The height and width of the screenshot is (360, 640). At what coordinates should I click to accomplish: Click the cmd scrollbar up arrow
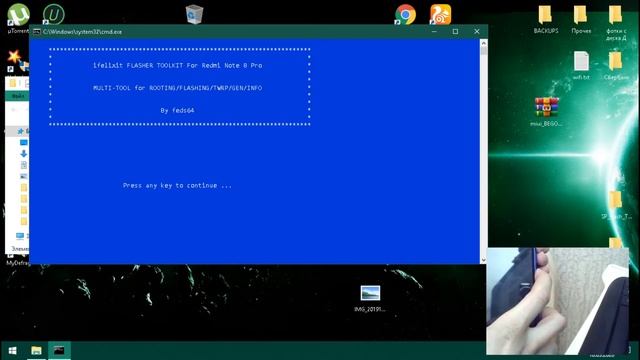(484, 43)
